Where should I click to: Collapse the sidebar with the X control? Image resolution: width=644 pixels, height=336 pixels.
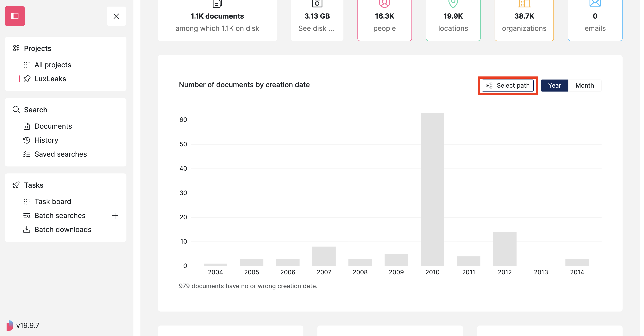(116, 16)
